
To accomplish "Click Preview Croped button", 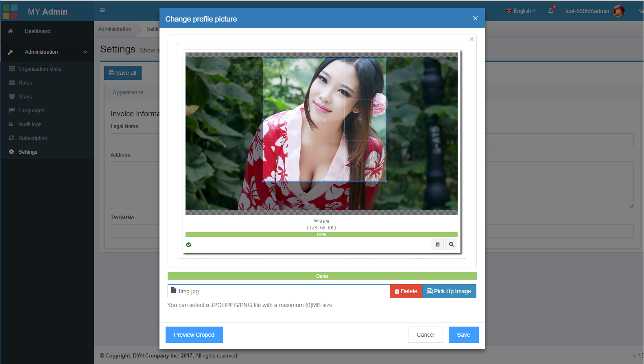I will click(194, 335).
